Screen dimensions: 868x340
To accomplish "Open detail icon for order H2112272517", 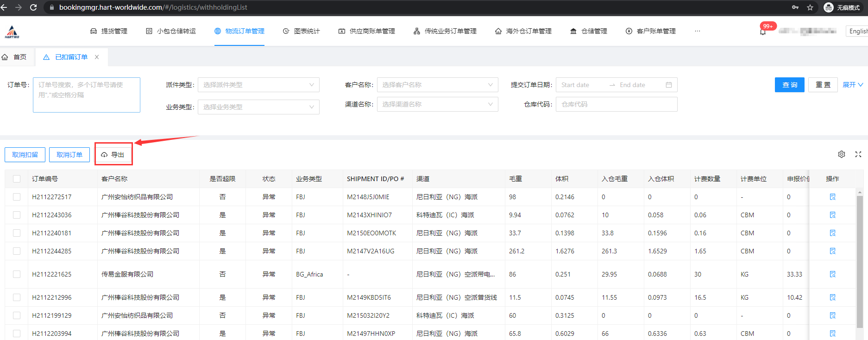I will (x=832, y=197).
